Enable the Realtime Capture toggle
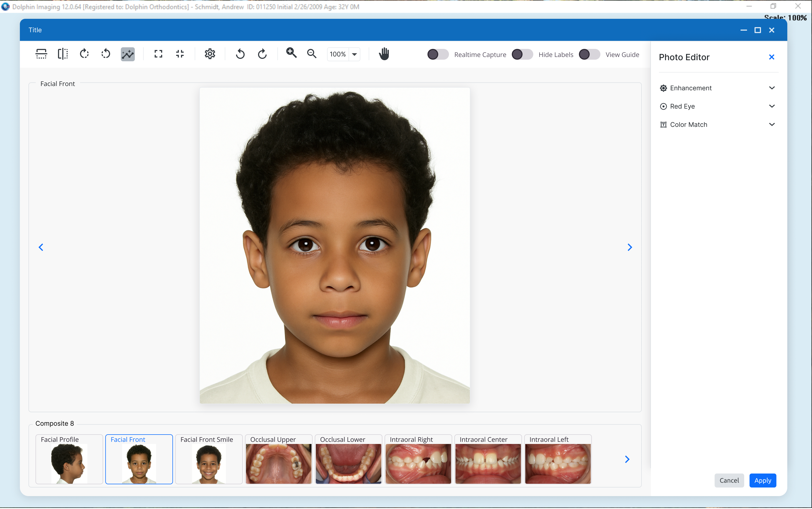Screen dimensions: 812x509 (438, 54)
